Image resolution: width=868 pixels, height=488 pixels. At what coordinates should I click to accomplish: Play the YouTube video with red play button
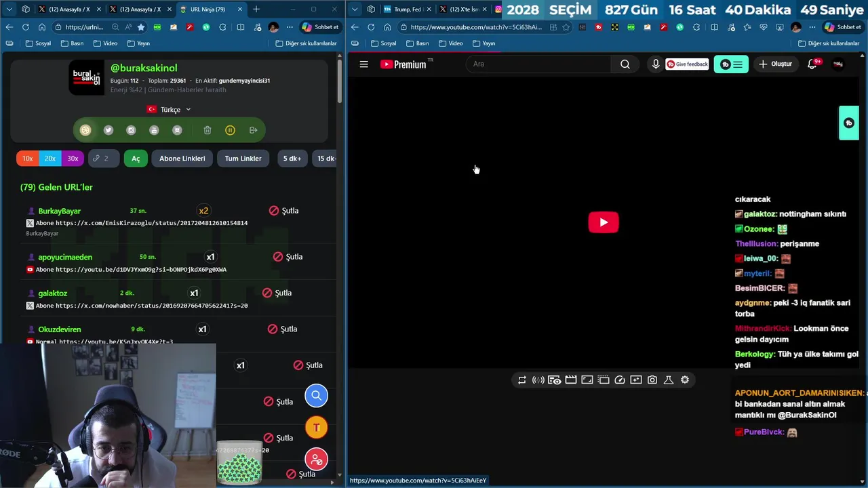pos(604,222)
